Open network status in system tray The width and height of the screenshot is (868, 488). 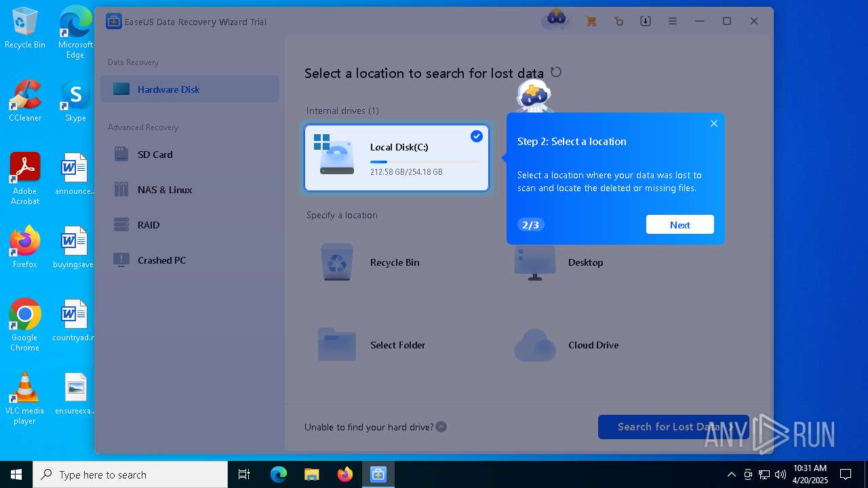pos(764,474)
